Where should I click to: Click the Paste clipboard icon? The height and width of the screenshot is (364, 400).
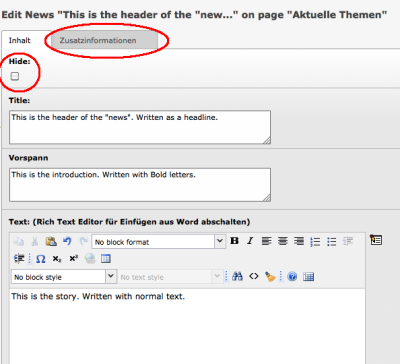click(x=51, y=241)
